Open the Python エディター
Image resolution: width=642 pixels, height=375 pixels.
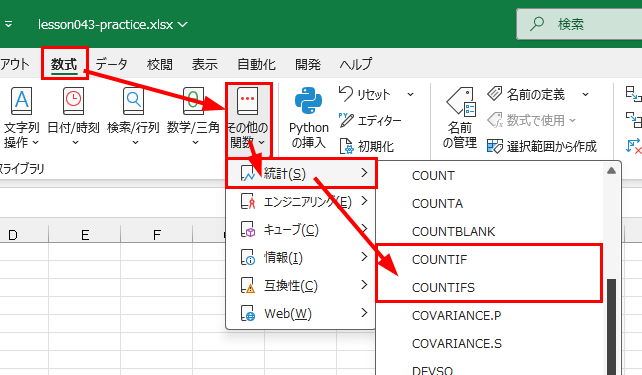[371, 120]
